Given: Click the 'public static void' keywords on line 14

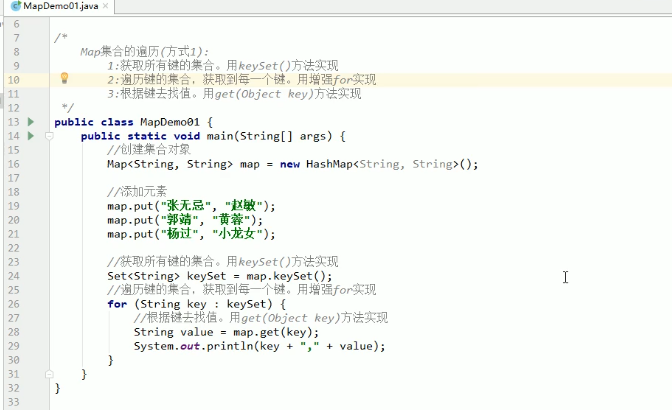Looking at the screenshot, I should tap(140, 136).
